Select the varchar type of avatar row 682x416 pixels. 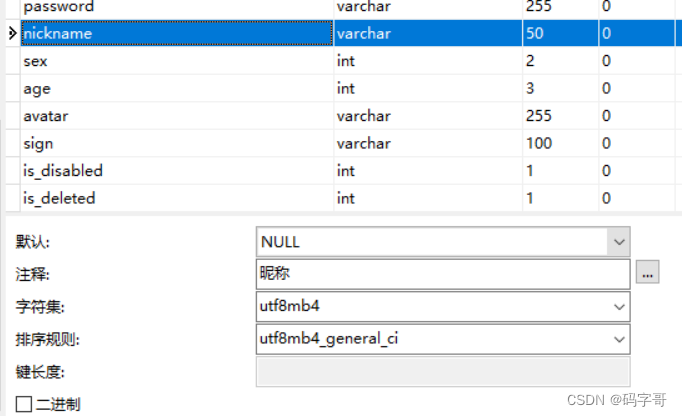(428, 116)
